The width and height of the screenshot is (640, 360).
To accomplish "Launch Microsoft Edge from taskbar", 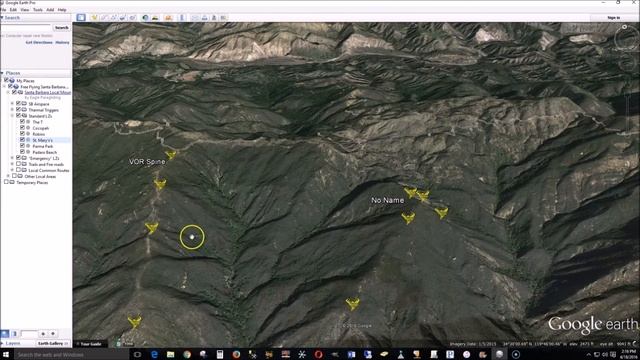I will (154, 354).
